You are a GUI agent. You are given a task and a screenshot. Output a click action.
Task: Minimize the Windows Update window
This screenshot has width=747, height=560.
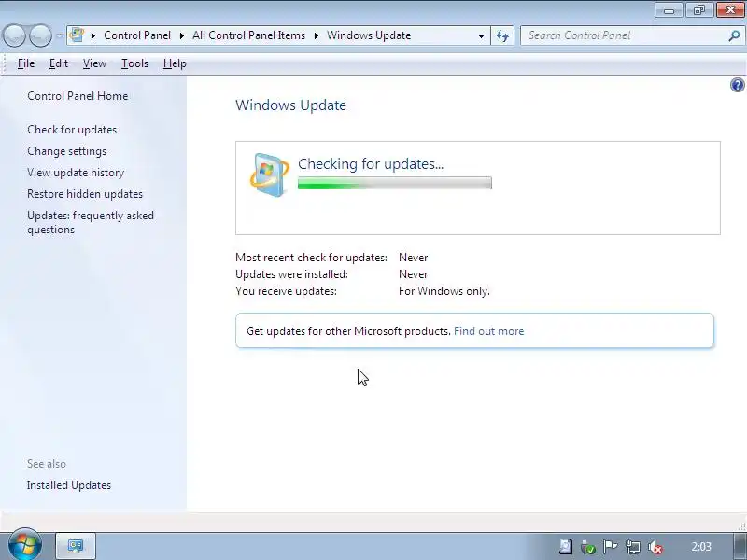click(669, 10)
